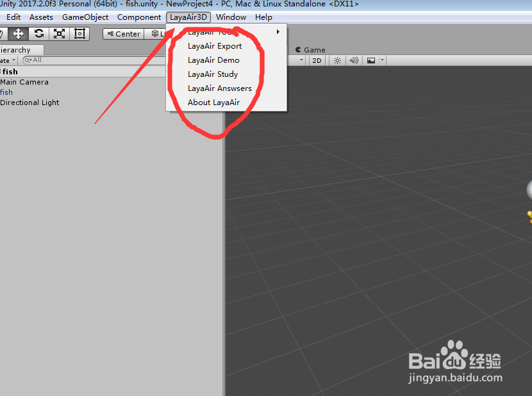The width and height of the screenshot is (532, 396).
Task: Click the Center pivot toggle button
Action: 123,33
